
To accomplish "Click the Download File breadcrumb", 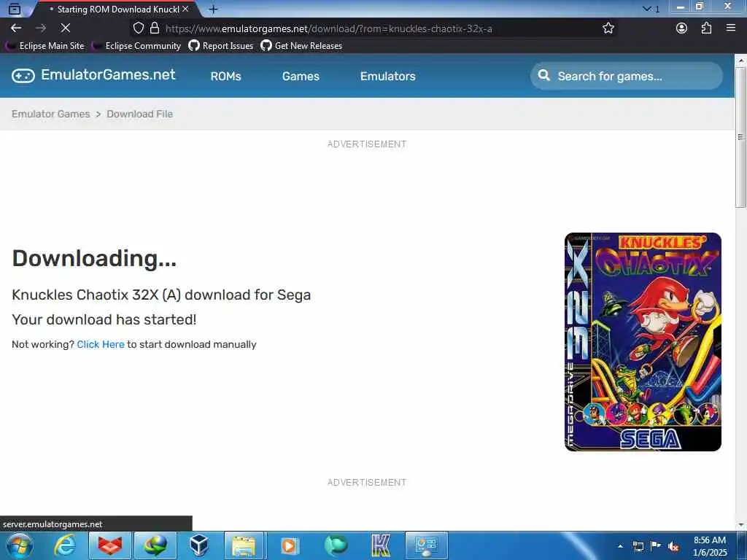I will 139,114.
